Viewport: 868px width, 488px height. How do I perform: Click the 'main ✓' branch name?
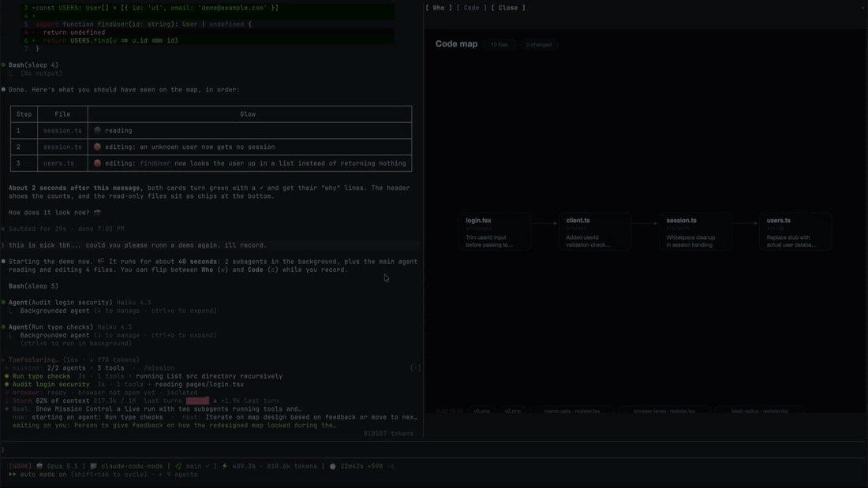[197, 467]
